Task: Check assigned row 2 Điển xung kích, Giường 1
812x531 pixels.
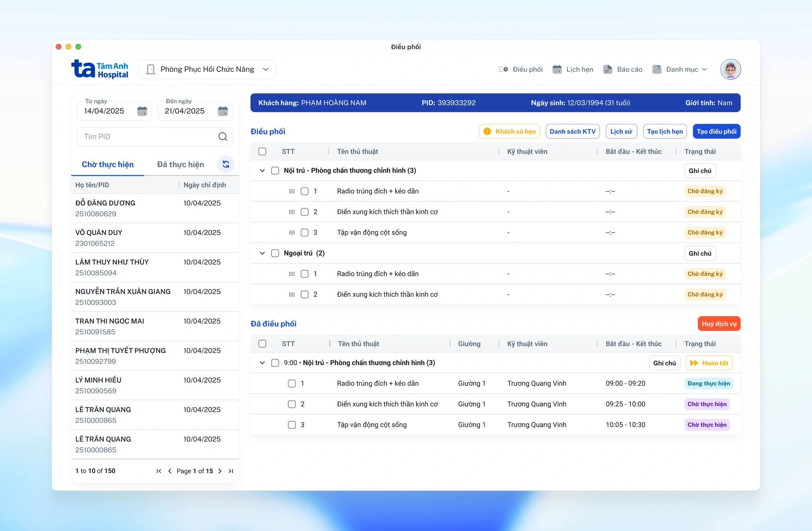Action: 292,404
